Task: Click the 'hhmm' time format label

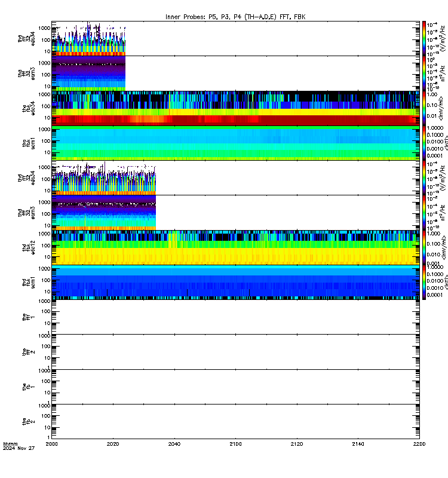Action: tap(10, 444)
